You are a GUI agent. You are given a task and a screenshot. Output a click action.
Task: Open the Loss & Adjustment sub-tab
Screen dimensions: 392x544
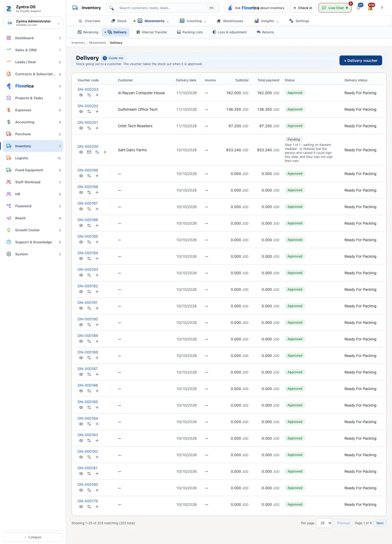229,32
